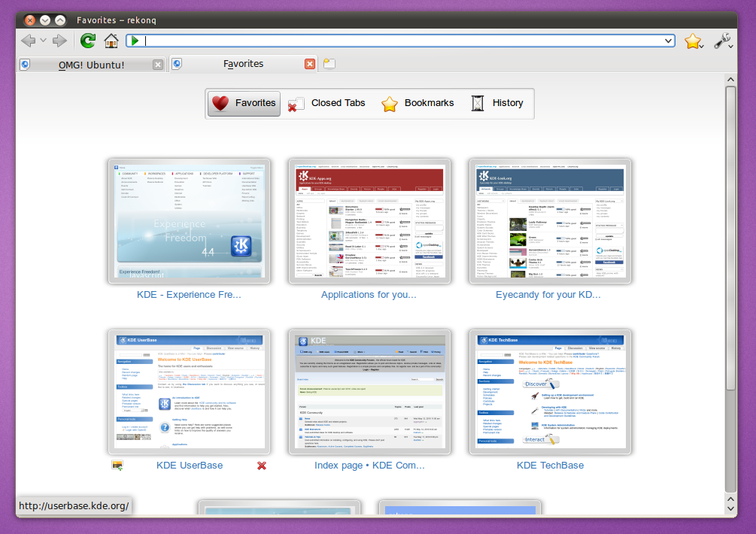Click the scrollbar up arrow near the bottom
This screenshot has height=534, width=756.
point(731,499)
